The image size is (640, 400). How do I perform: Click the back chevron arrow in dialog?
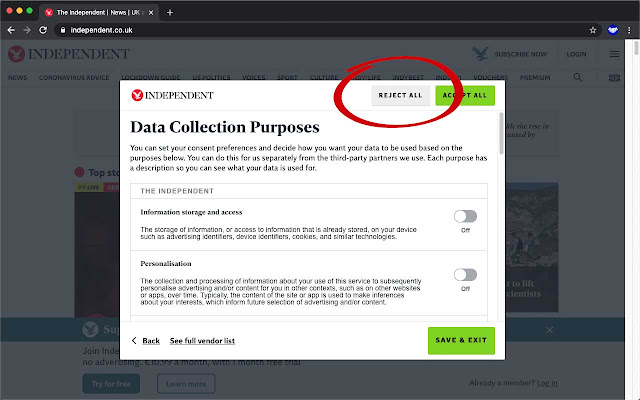coord(134,340)
